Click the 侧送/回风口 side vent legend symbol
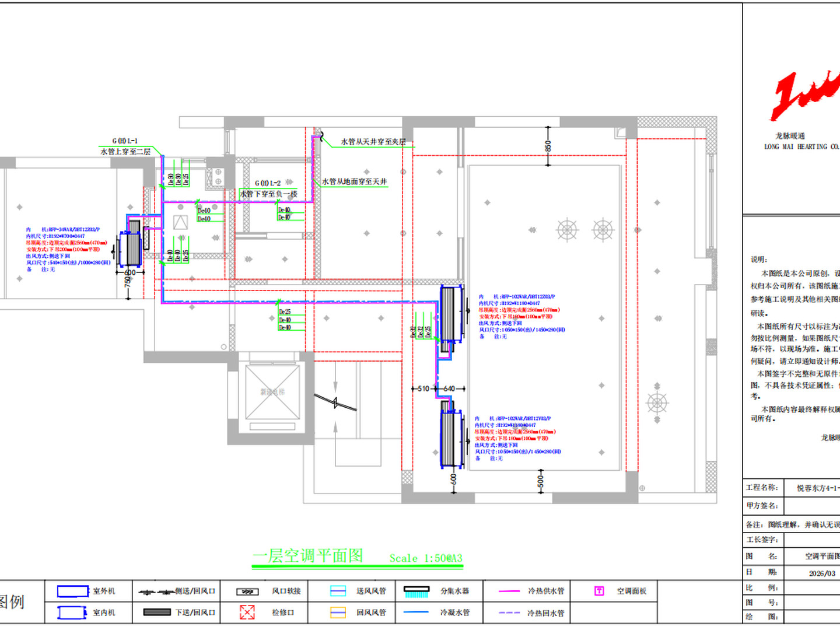840x630 pixels. pyautogui.click(x=156, y=591)
